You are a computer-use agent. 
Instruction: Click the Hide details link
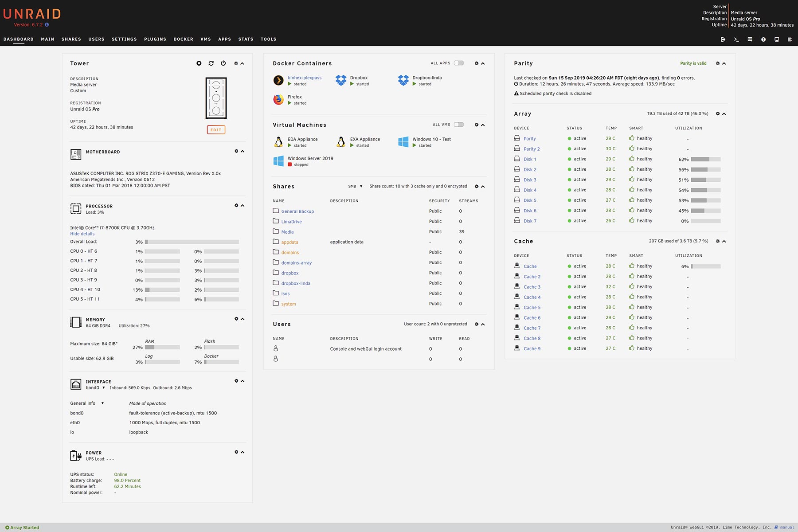[82, 234]
